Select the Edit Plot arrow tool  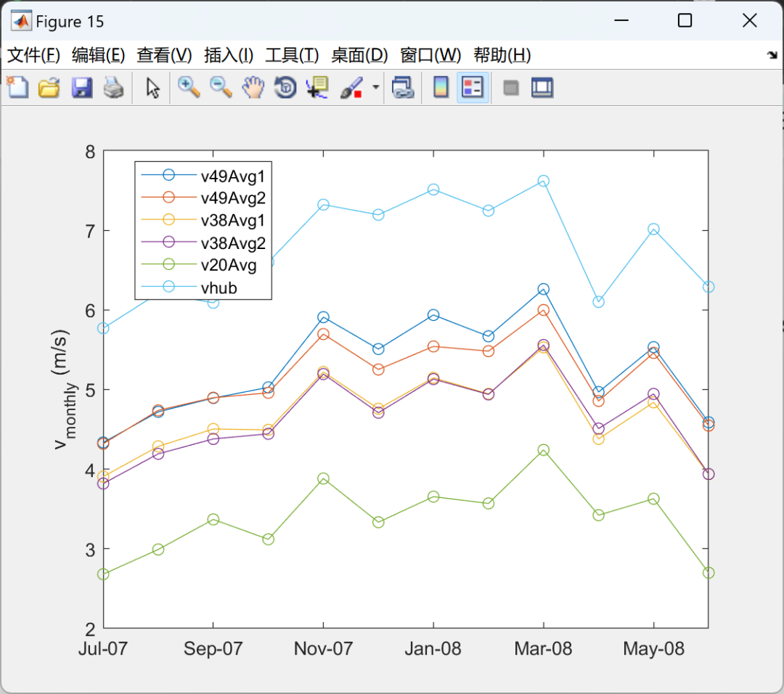tap(152, 88)
